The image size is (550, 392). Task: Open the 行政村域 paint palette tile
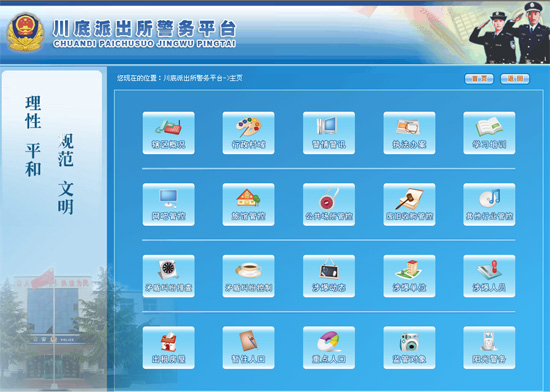pos(248,133)
